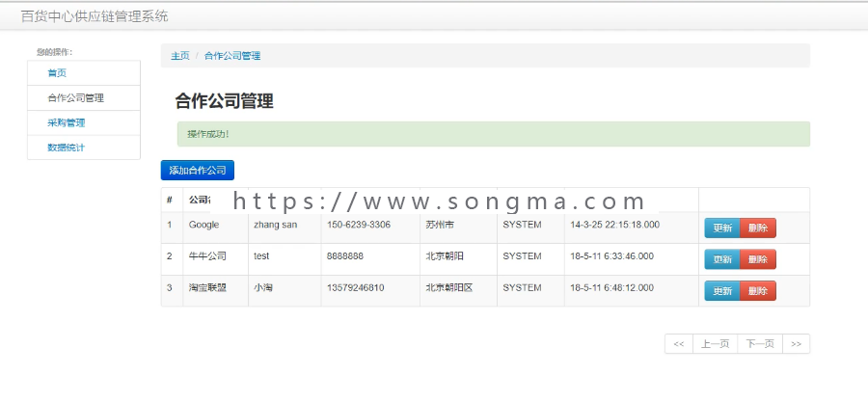
Task: Click phone number 13579246810
Action: (x=355, y=287)
